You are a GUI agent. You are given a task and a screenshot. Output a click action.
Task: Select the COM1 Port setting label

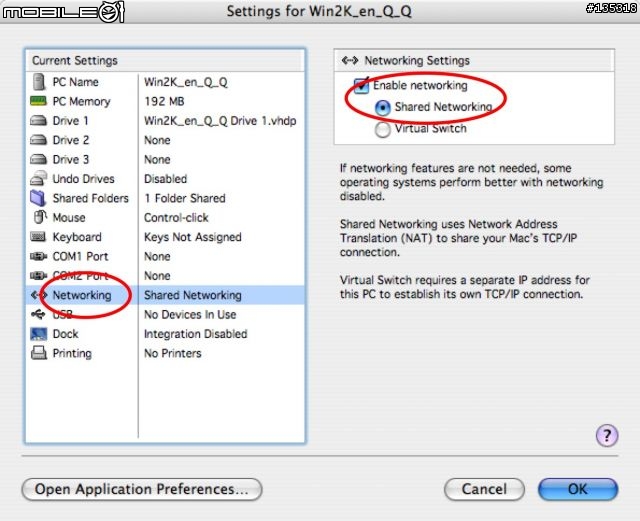click(80, 256)
